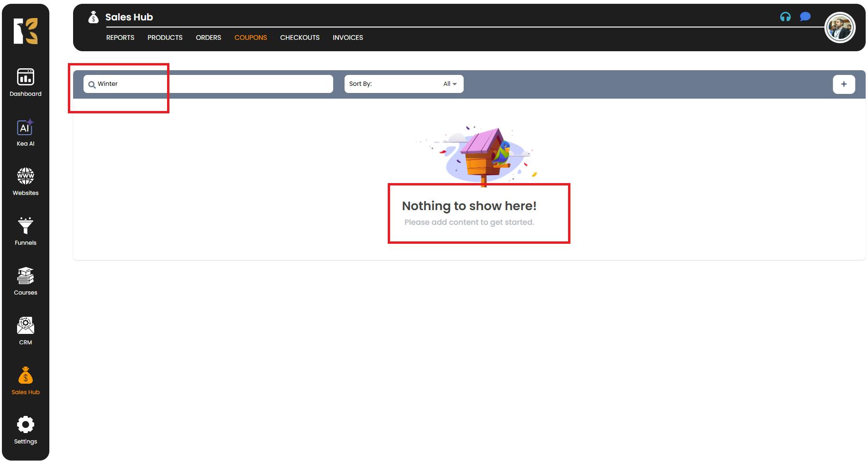Open the Products tab
The width and height of the screenshot is (868, 461).
click(x=165, y=37)
